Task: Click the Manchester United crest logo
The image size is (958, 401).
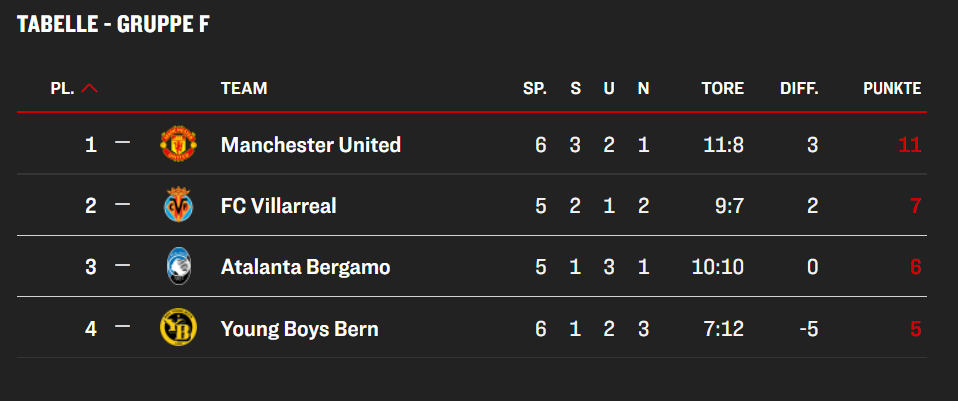Action: (x=178, y=144)
